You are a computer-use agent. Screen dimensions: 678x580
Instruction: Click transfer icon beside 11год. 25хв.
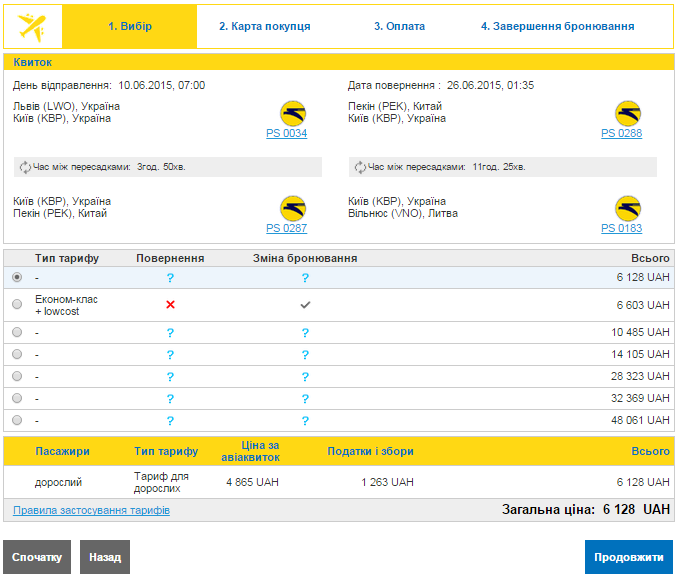[x=360, y=167]
